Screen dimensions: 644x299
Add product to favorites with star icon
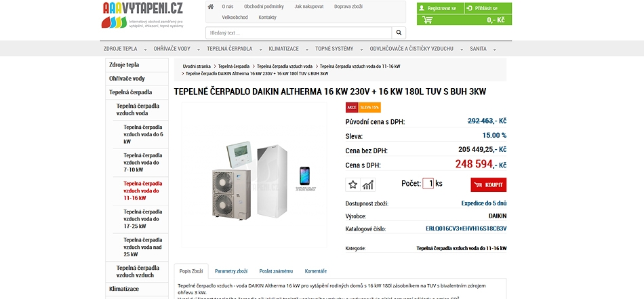tap(353, 185)
